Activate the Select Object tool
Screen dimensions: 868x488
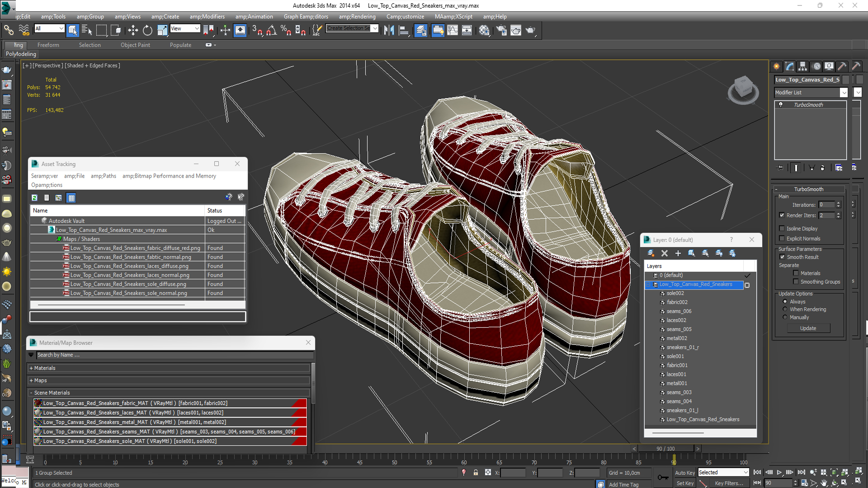point(72,30)
